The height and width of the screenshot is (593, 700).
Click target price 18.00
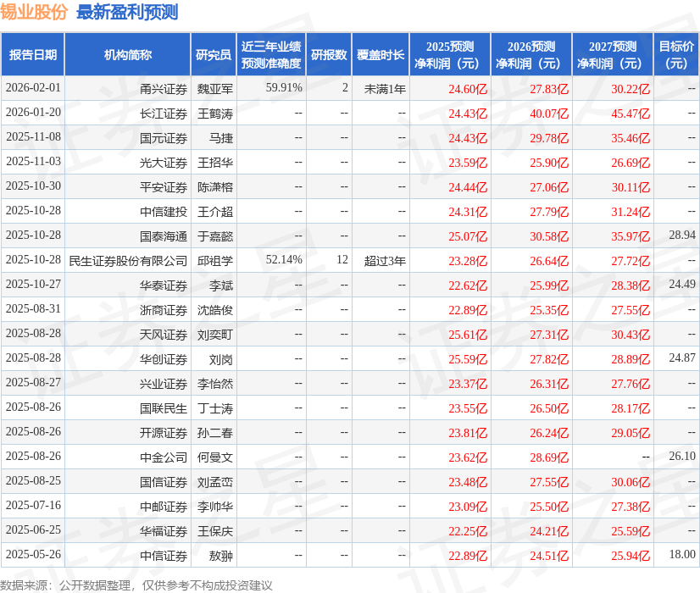682,554
